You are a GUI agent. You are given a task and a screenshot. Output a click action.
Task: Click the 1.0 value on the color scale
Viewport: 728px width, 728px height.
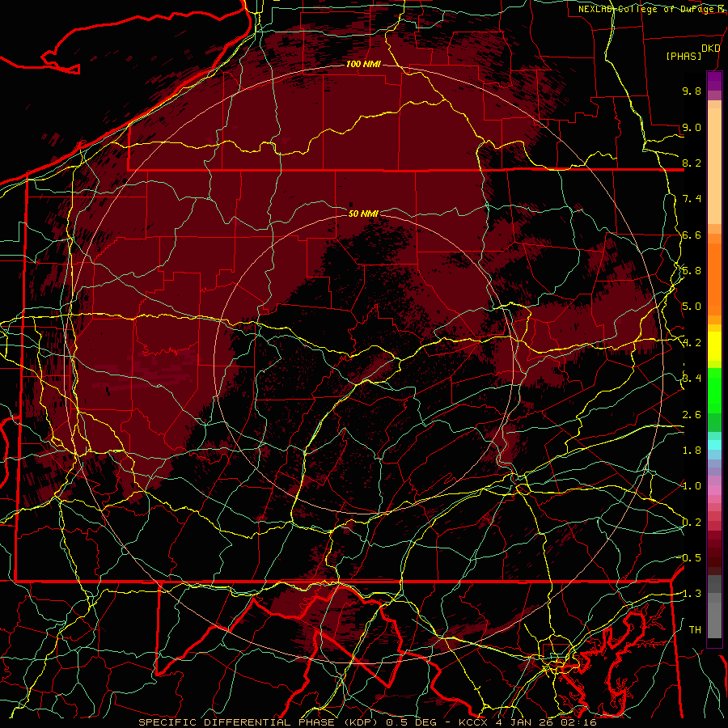(692, 486)
